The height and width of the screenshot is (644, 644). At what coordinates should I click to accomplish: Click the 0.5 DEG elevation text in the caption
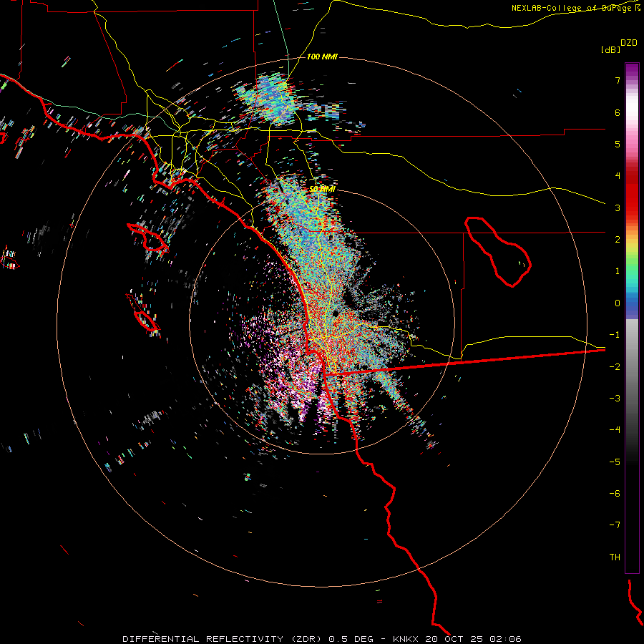(x=351, y=639)
